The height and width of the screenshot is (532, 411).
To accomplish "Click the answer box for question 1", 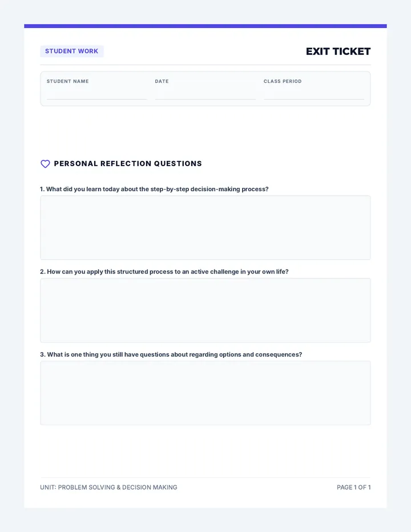I will 205,228.
